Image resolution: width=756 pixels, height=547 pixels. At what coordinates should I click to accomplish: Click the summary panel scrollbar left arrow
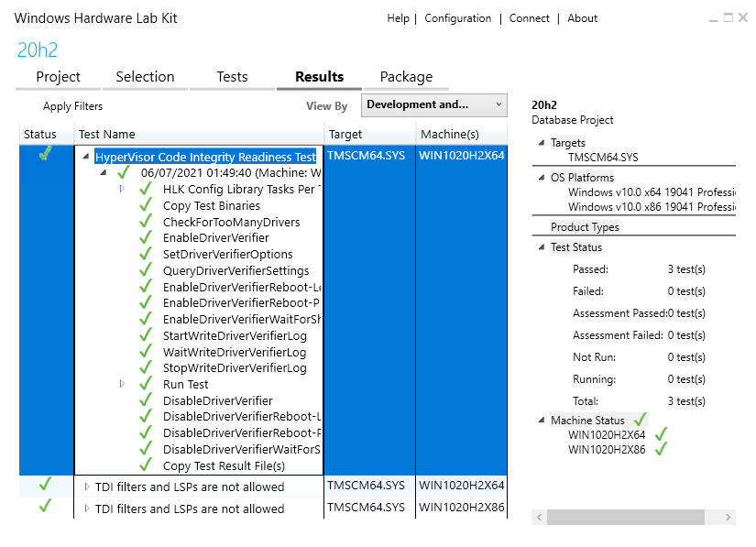540,517
